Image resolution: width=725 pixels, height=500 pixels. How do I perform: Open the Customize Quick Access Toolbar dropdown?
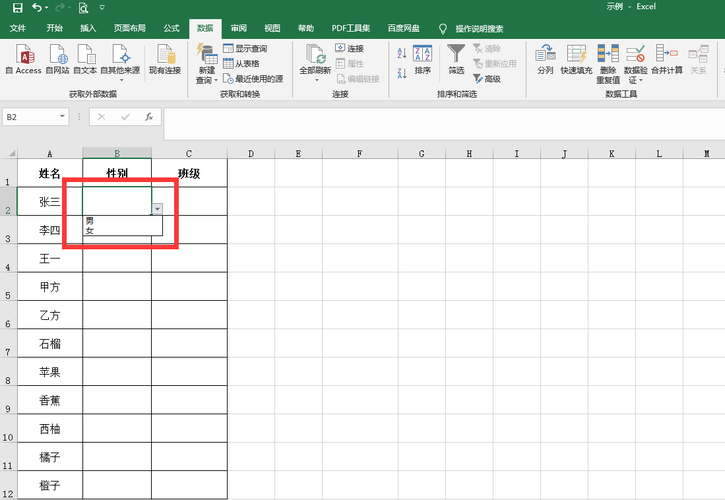pos(102,8)
